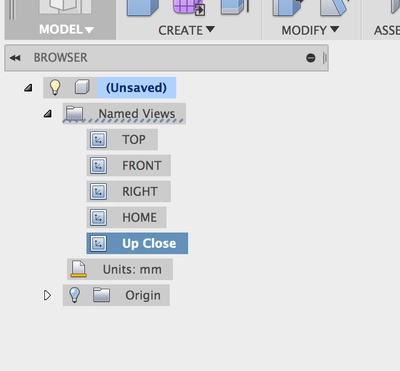Open the MODIFY menu dropdown
Screen dimensions: 400x371
click(310, 30)
